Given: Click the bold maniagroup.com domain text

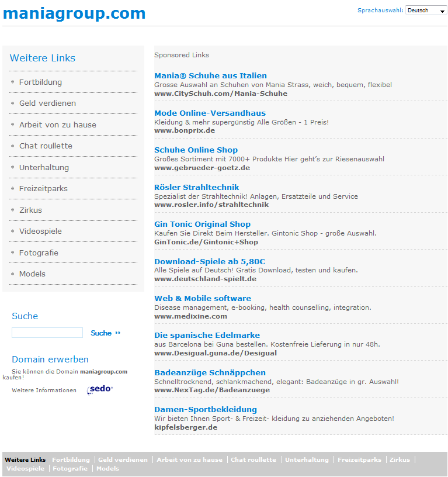Looking at the screenshot, I should click(103, 372).
